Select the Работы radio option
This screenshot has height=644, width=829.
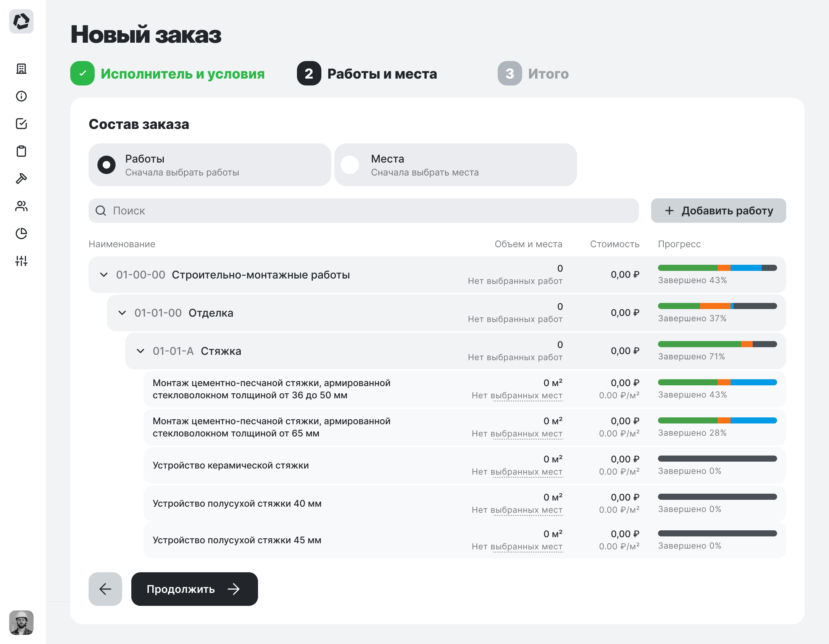point(107,165)
